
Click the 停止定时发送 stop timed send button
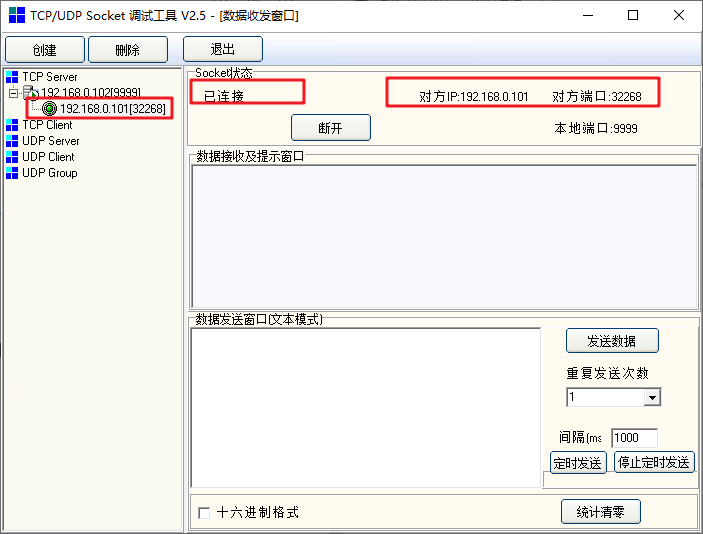tap(654, 462)
